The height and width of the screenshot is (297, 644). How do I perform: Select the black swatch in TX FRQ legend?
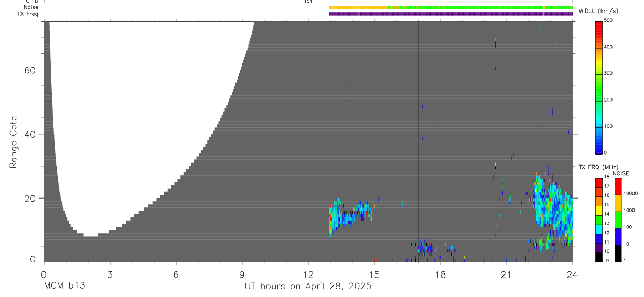[599, 257]
